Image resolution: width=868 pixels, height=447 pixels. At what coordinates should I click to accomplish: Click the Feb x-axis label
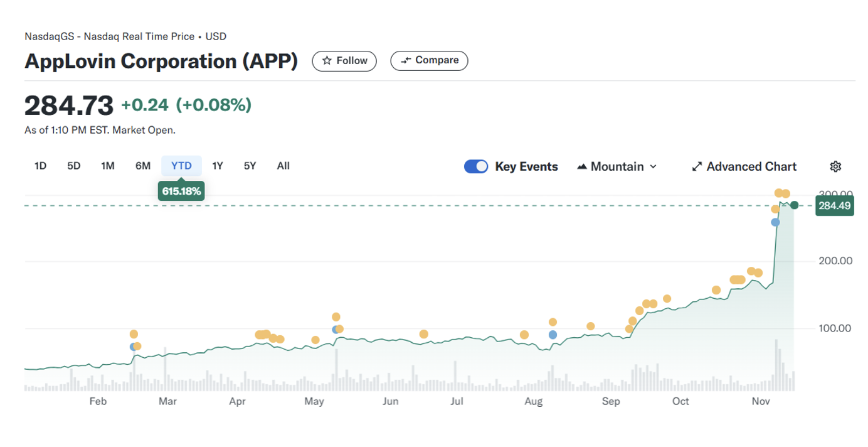click(x=98, y=401)
